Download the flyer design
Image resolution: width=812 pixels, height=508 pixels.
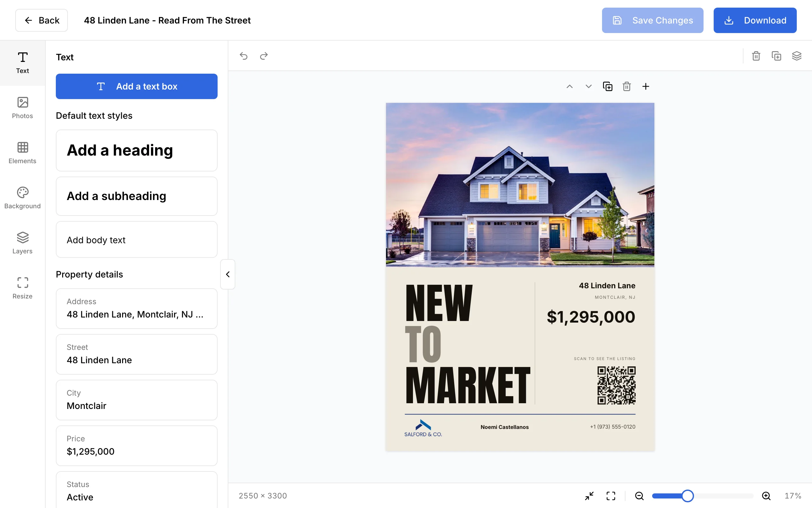pos(755,20)
